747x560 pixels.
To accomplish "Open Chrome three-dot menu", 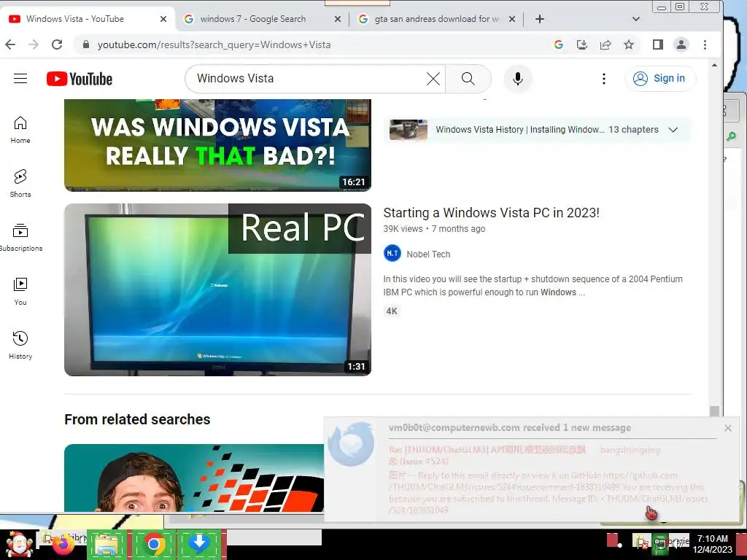I will [705, 44].
